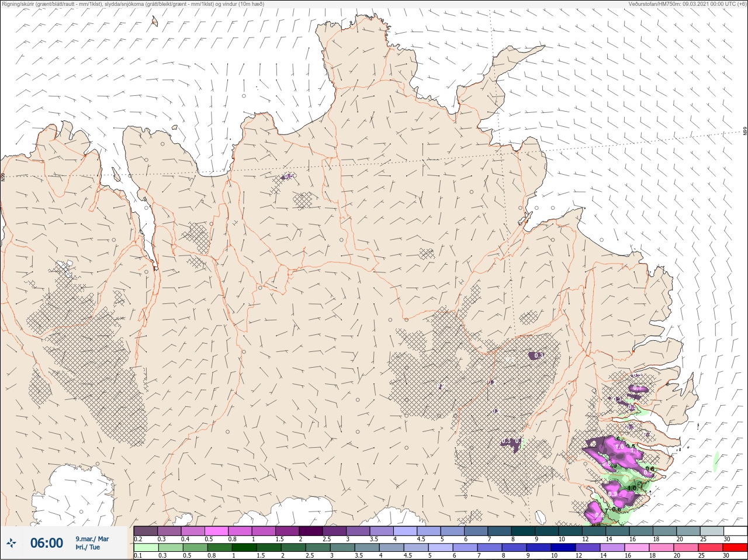Select the upper legend swatch labeled 4.5
748x560 pixels.
click(428, 531)
